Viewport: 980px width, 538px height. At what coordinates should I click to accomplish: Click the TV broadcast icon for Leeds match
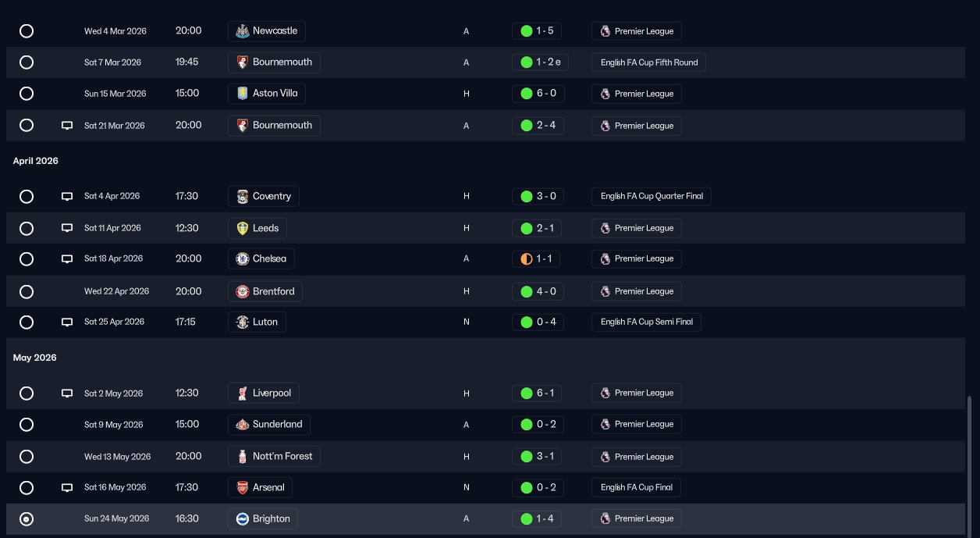[67, 228]
